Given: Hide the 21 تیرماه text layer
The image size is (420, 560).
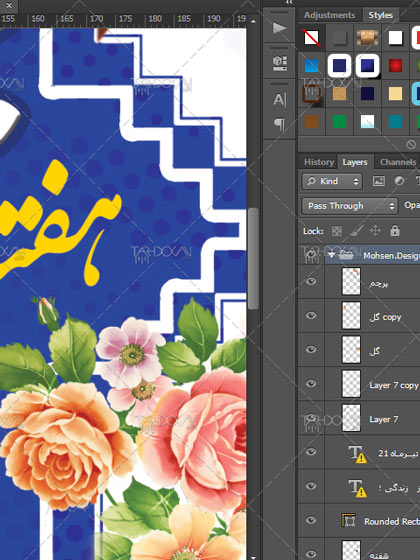Looking at the screenshot, I should pos(311,452).
